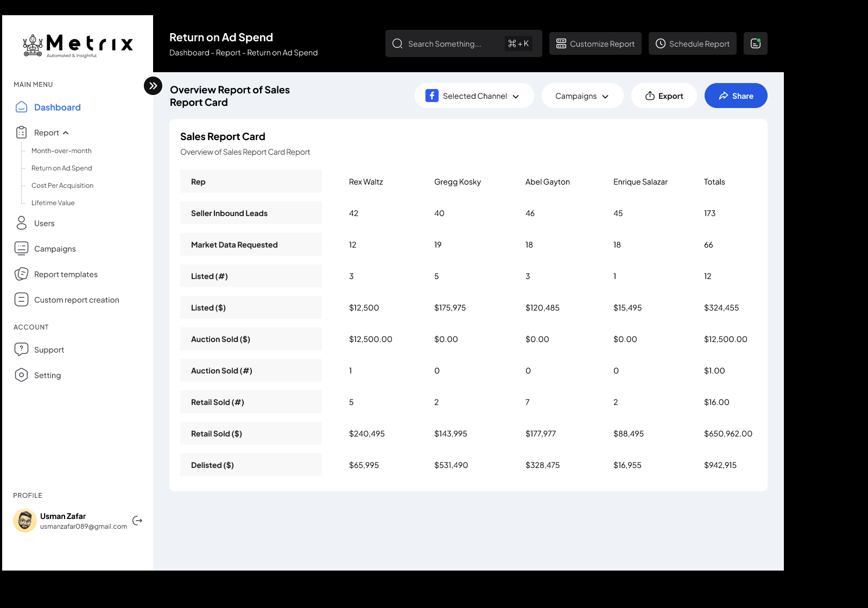Screen dimensions: 868x608
Task: Open Report templates menu item
Action: pos(66,274)
